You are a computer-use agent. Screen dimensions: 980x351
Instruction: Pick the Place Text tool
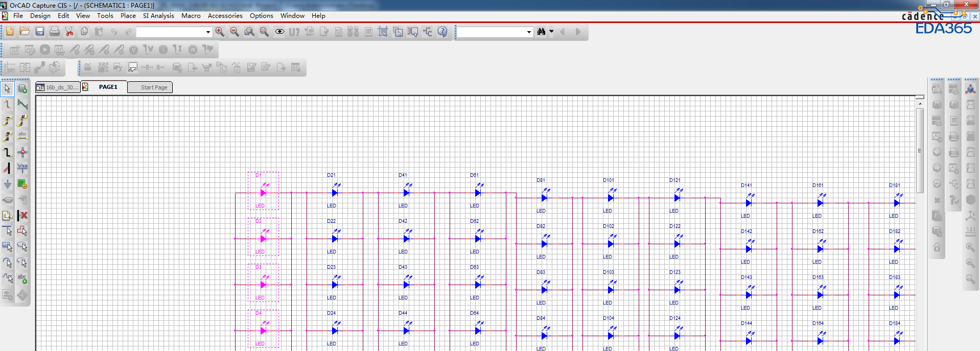[x=22, y=279]
